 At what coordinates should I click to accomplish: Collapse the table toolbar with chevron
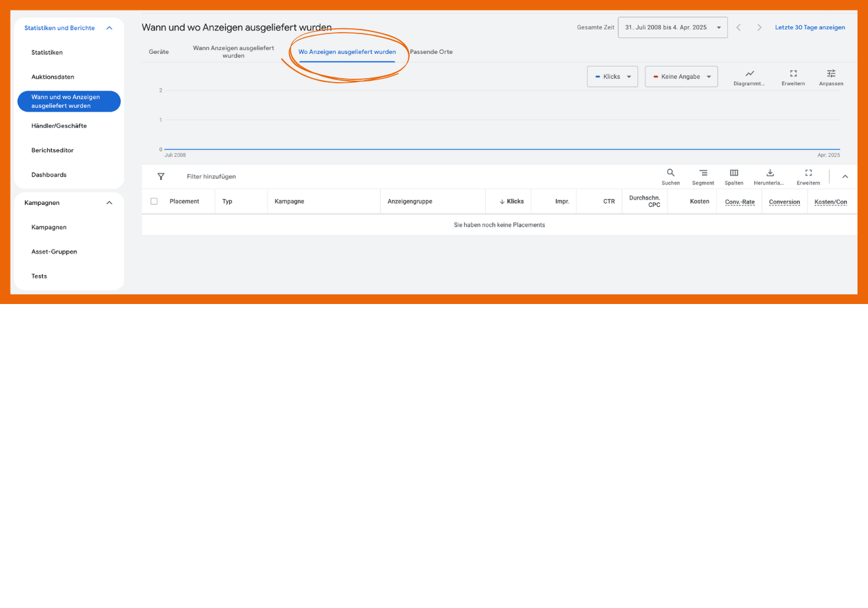(x=845, y=177)
